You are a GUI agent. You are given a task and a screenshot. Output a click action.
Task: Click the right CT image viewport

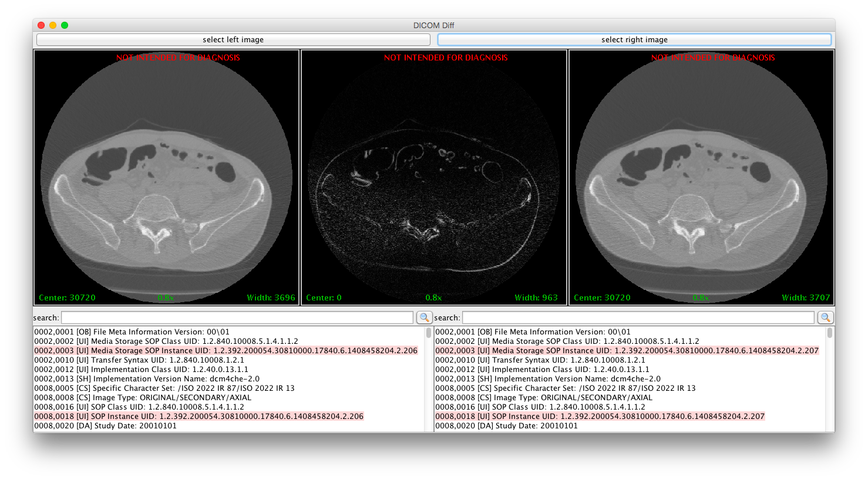pos(701,176)
